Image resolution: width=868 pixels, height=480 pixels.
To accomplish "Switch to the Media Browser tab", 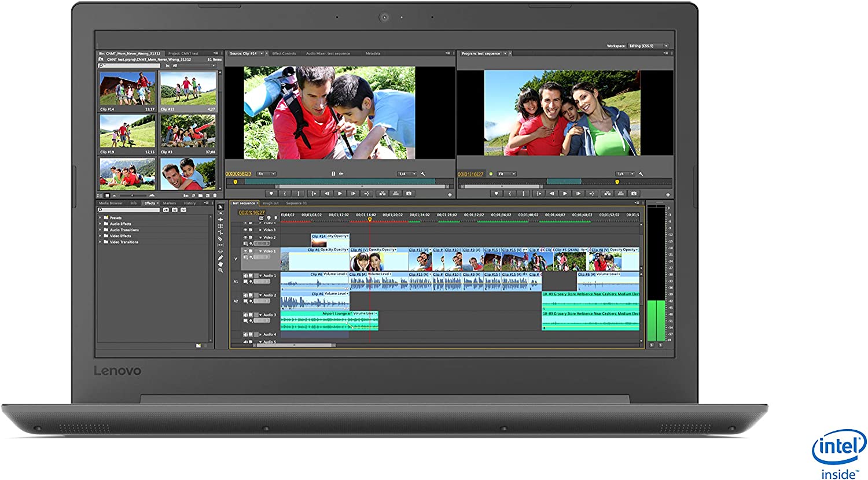I will click(x=111, y=203).
